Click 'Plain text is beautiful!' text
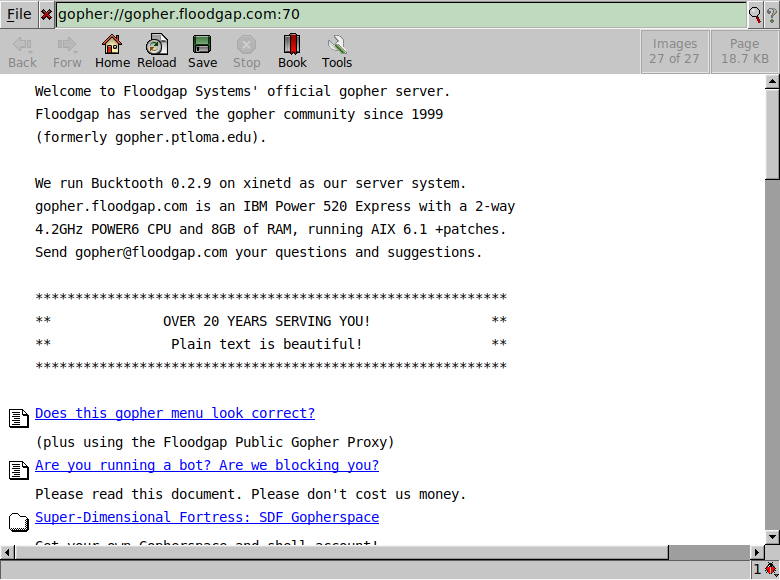Image resolution: width=780 pixels, height=580 pixels. pyautogui.click(x=267, y=344)
